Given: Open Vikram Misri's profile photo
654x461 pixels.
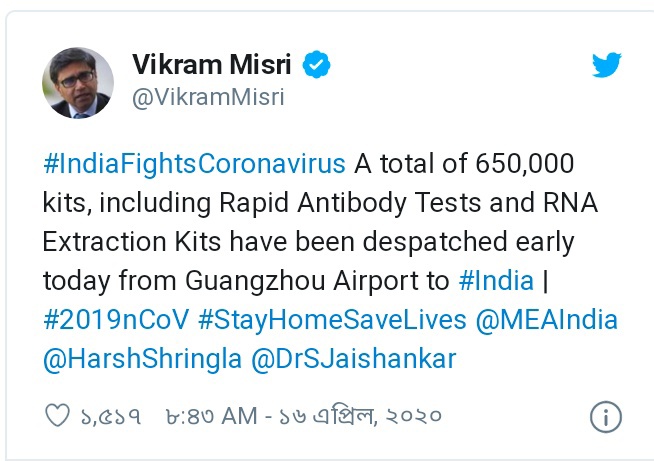Looking at the screenshot, I should click(x=77, y=83).
